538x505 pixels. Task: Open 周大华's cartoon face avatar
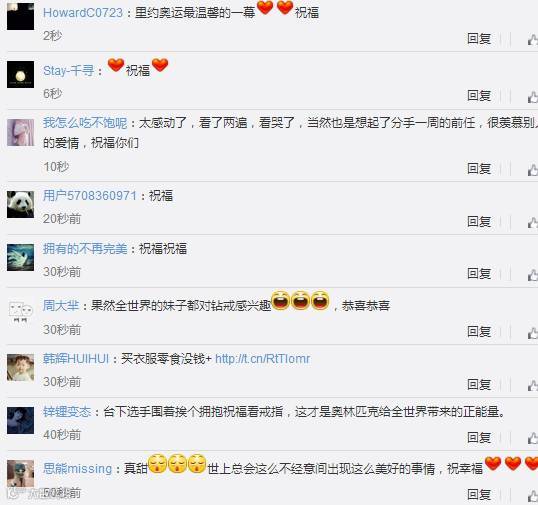pos(21,311)
